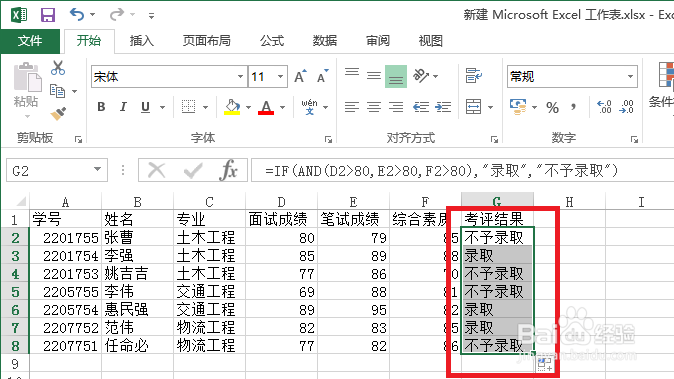The image size is (674, 379).
Task: Toggle bold formatting
Action: pos(101,107)
